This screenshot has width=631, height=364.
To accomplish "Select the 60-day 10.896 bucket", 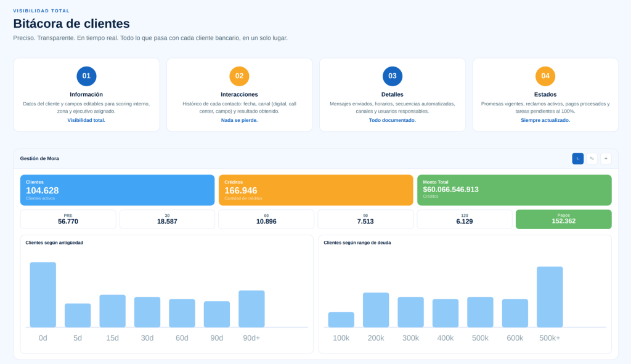I will tap(266, 219).
